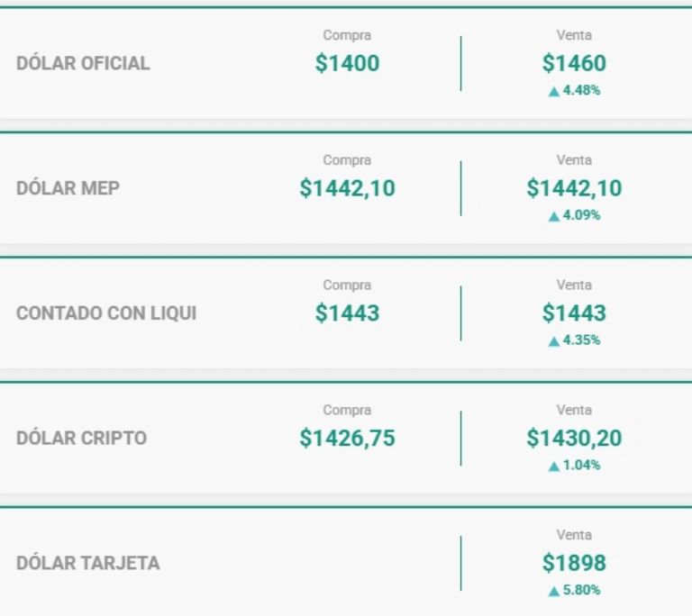Click the up-arrow icon beside 4.09%
The width and height of the screenshot is (692, 616).
tap(554, 216)
